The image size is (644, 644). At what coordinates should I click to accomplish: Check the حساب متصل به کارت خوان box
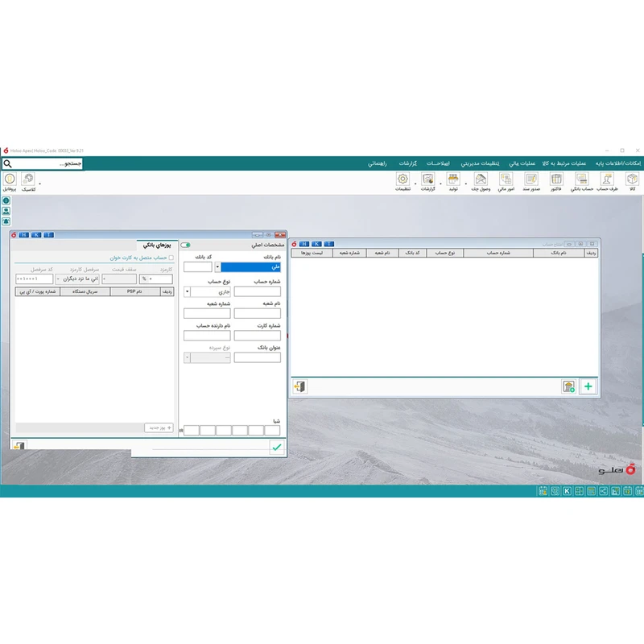[x=170, y=258]
